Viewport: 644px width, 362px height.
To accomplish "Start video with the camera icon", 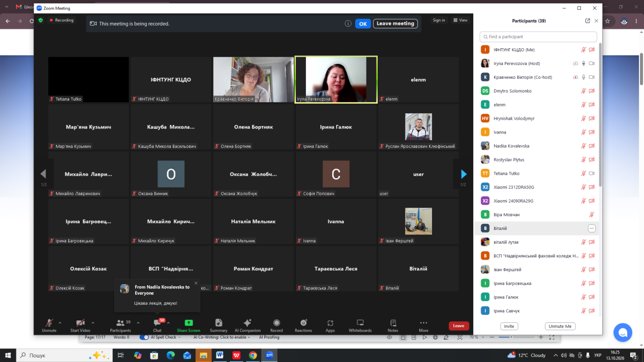I will pyautogui.click(x=80, y=325).
